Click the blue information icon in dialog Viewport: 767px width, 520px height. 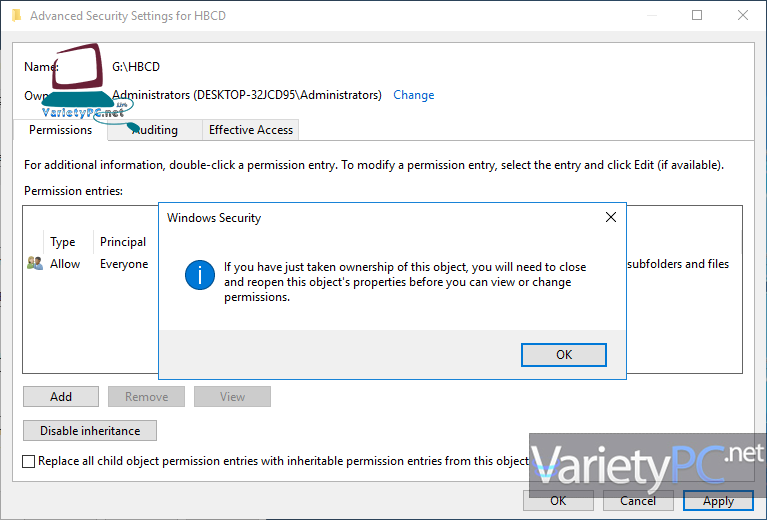(x=200, y=275)
